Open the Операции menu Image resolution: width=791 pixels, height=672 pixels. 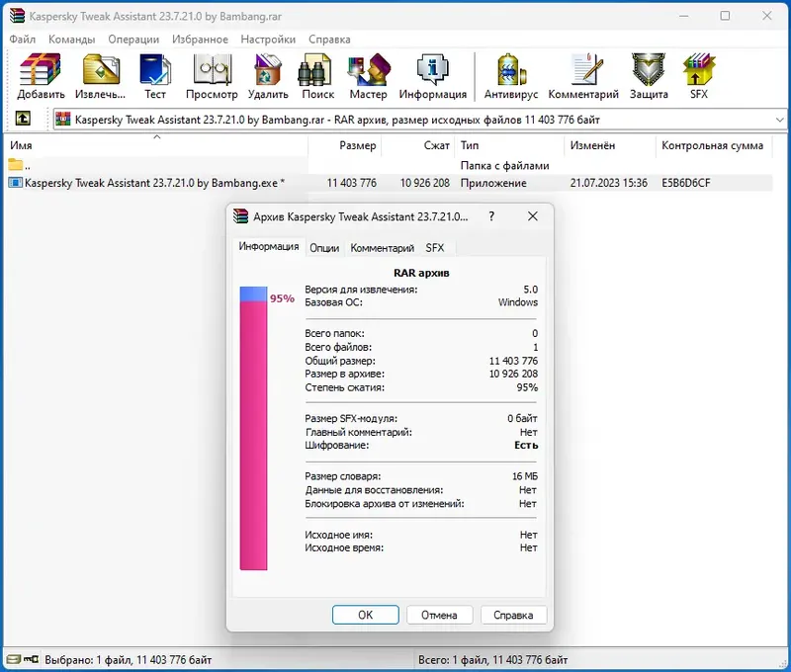(x=133, y=39)
